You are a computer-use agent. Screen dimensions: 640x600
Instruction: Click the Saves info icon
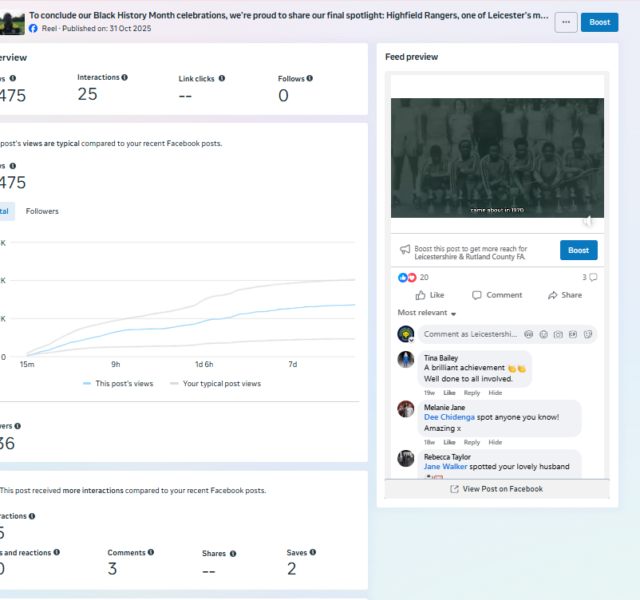(x=313, y=552)
